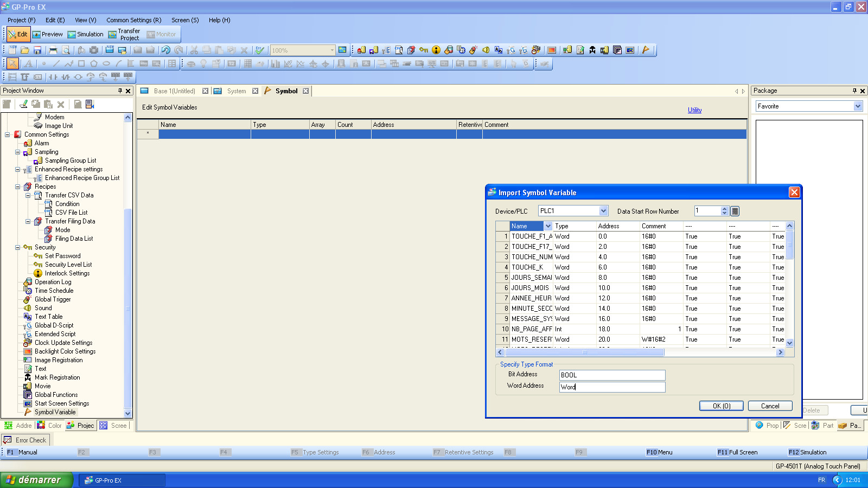The image size is (868, 488).
Task: Click the grid icon beside Data Start Row
Action: pyautogui.click(x=735, y=211)
